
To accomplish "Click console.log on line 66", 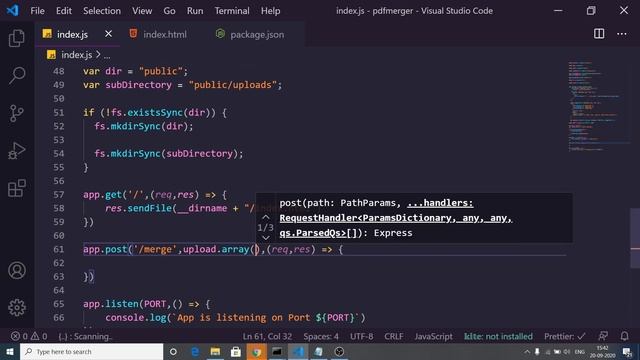I will tap(135, 318).
